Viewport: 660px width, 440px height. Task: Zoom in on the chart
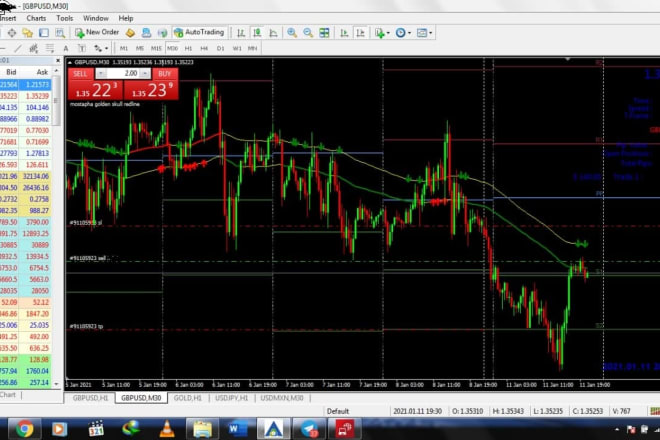click(292, 33)
